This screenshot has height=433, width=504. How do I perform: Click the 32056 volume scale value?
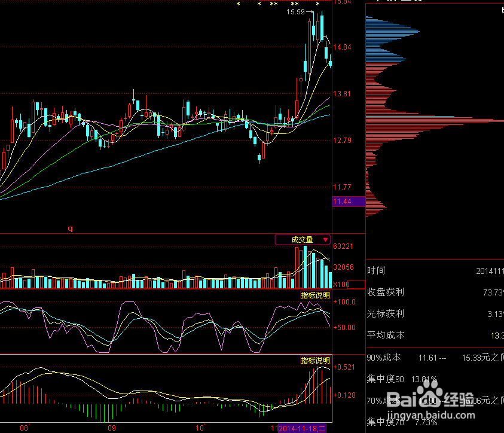[x=343, y=267]
